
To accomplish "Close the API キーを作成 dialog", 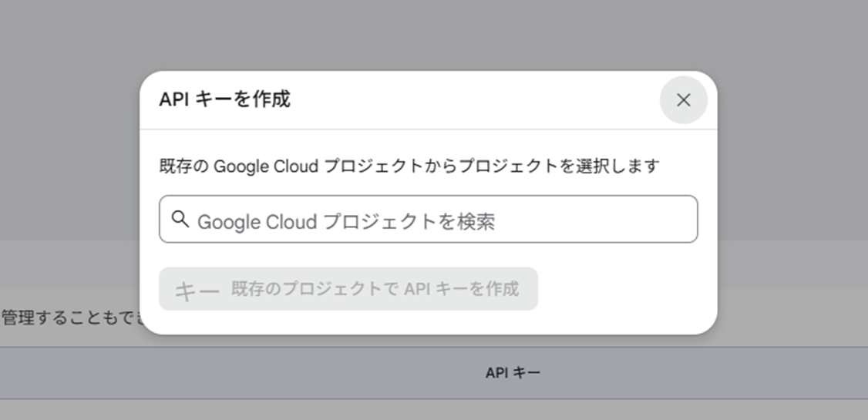I will 683,100.
